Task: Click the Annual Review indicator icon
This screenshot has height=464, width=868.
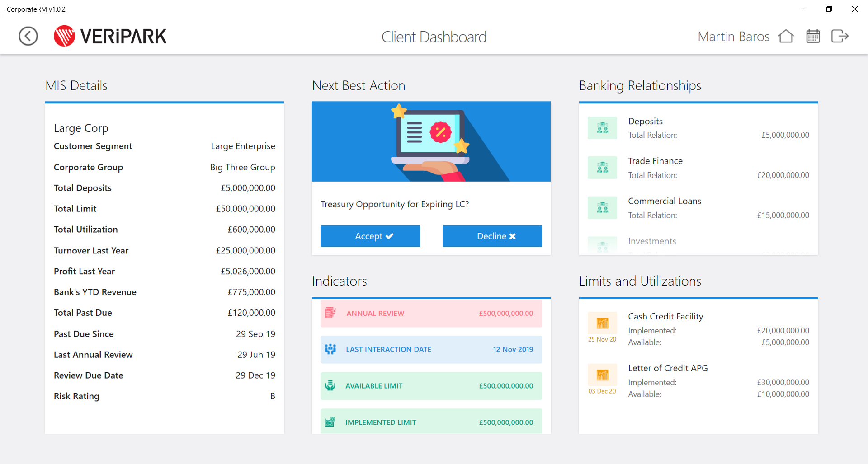Action: [330, 313]
